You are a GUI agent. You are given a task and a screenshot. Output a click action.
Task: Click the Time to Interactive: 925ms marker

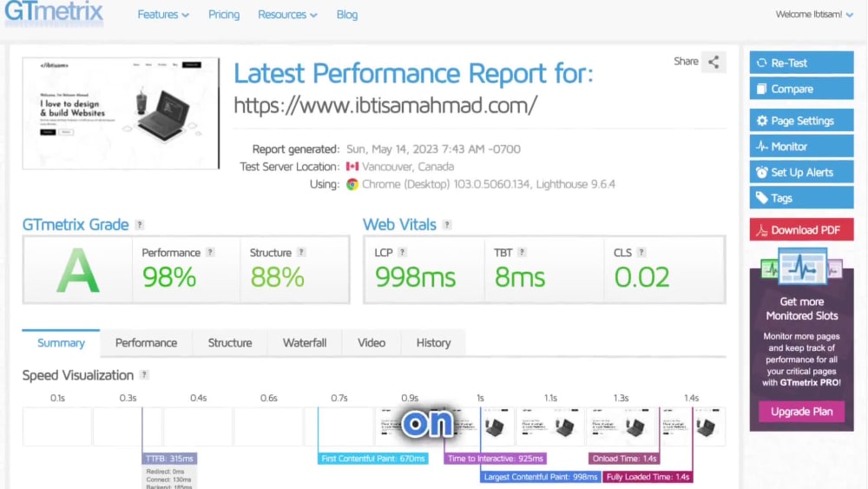495,459
